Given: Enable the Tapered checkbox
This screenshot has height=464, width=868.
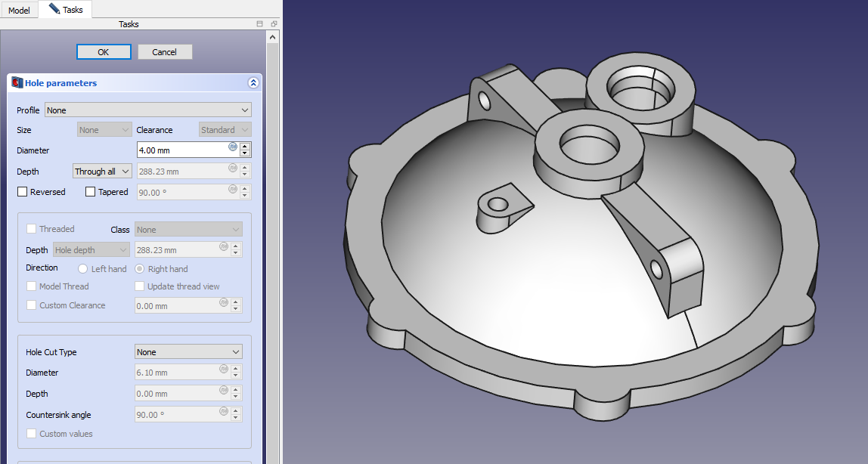Looking at the screenshot, I should pos(91,192).
